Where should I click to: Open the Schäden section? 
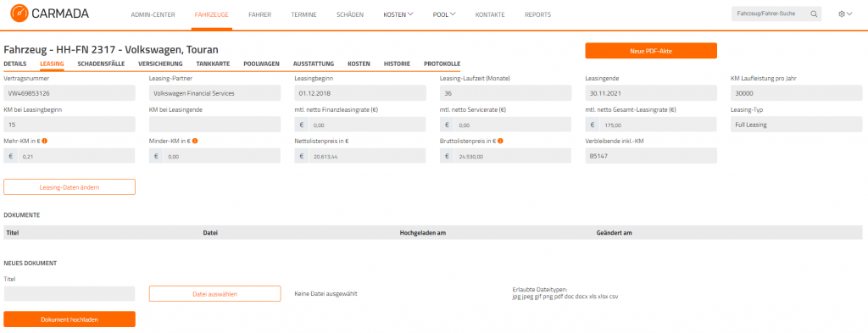350,15
